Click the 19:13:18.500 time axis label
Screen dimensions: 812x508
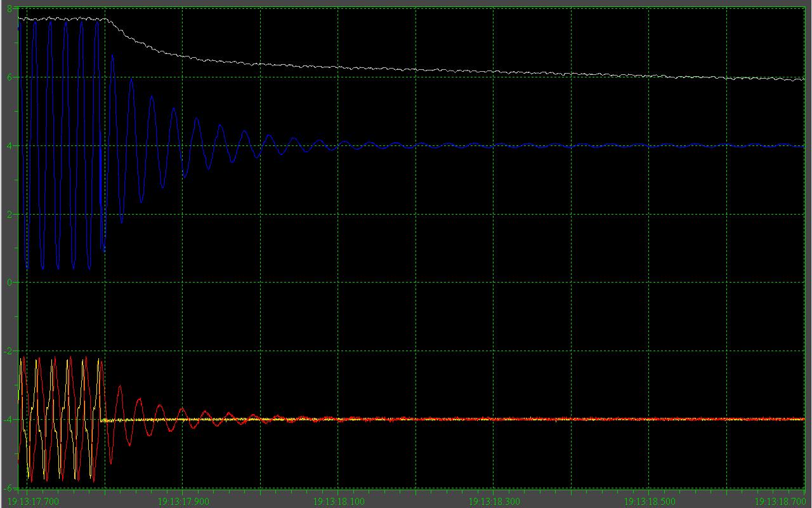(650, 502)
